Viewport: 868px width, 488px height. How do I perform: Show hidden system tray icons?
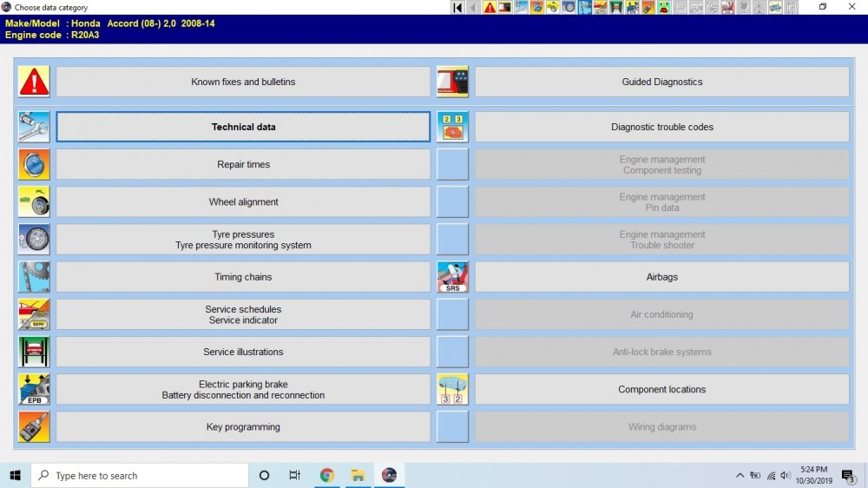click(740, 475)
